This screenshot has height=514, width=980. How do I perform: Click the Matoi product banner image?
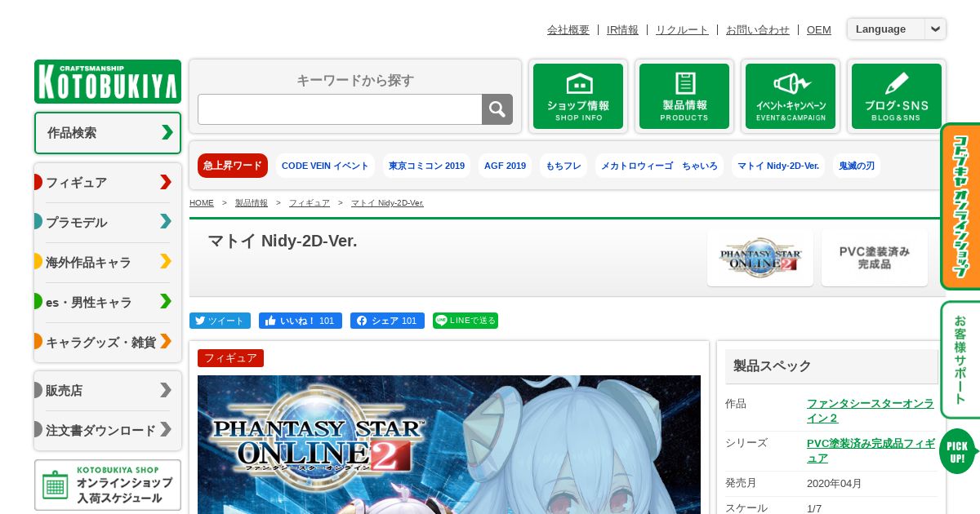coord(449,445)
